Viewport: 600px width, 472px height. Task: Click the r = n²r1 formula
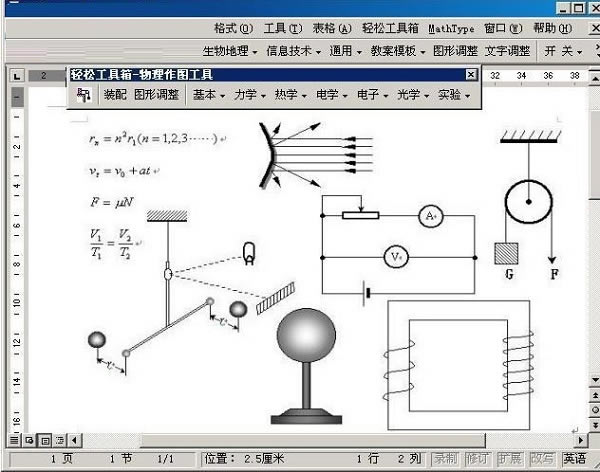pyautogui.click(x=153, y=138)
